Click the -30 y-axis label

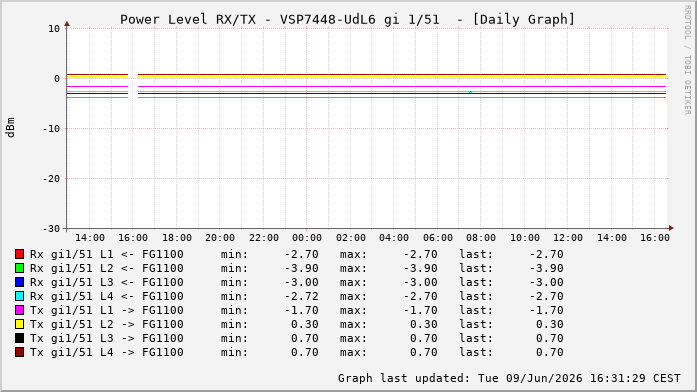[51, 228]
